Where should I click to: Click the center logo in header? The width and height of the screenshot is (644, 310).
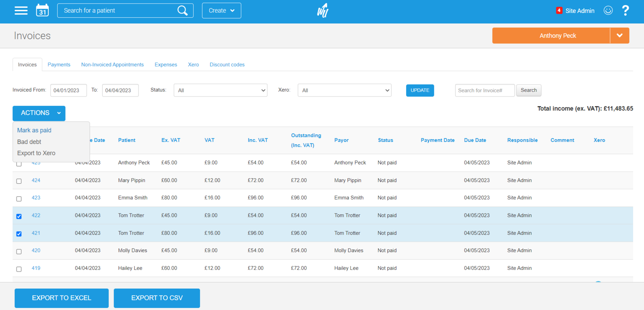(x=323, y=10)
